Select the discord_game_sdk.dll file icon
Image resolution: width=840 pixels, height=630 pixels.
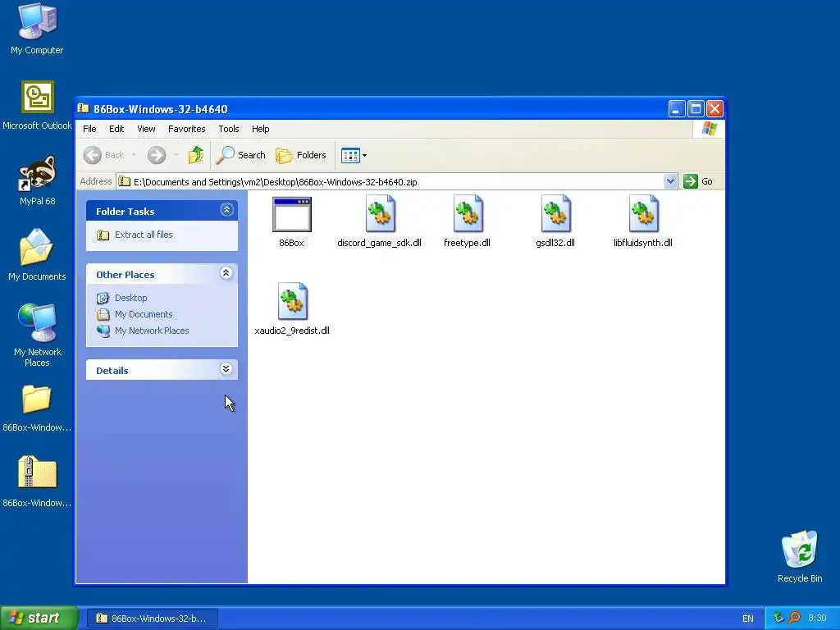point(380,214)
